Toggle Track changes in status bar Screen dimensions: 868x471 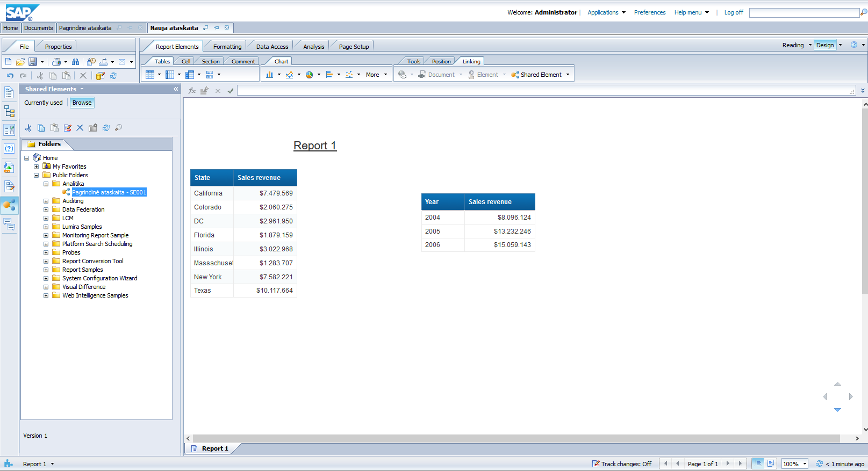(621, 464)
